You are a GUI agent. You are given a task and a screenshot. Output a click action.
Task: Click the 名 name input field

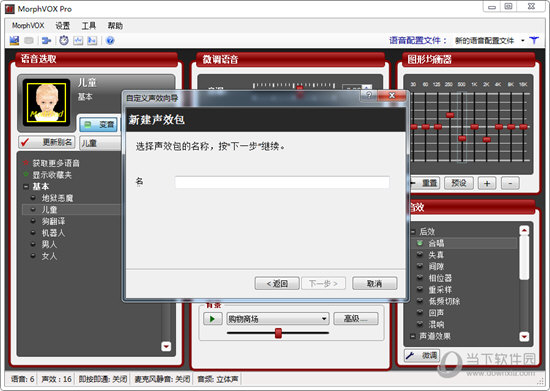point(282,182)
